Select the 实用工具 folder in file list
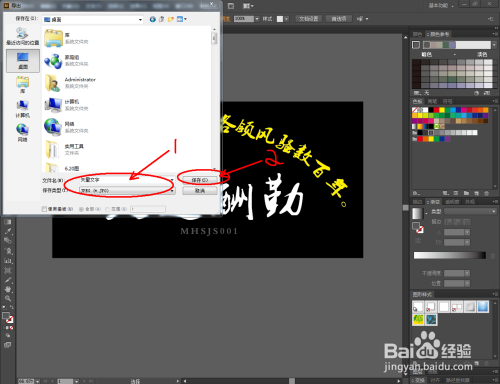The image size is (500, 384). pyautogui.click(x=65, y=149)
